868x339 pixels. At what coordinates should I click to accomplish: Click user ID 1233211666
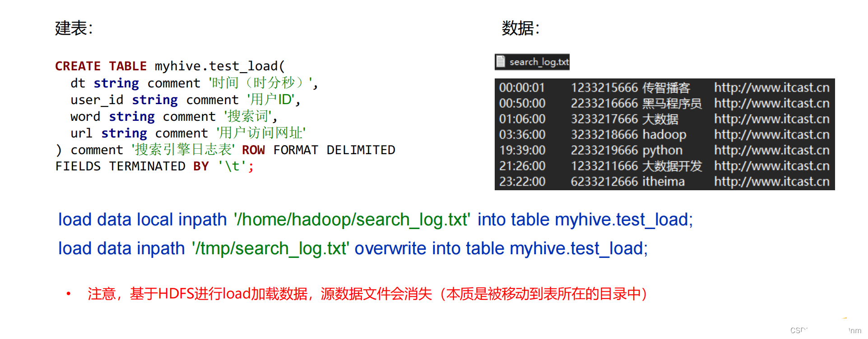pos(604,166)
